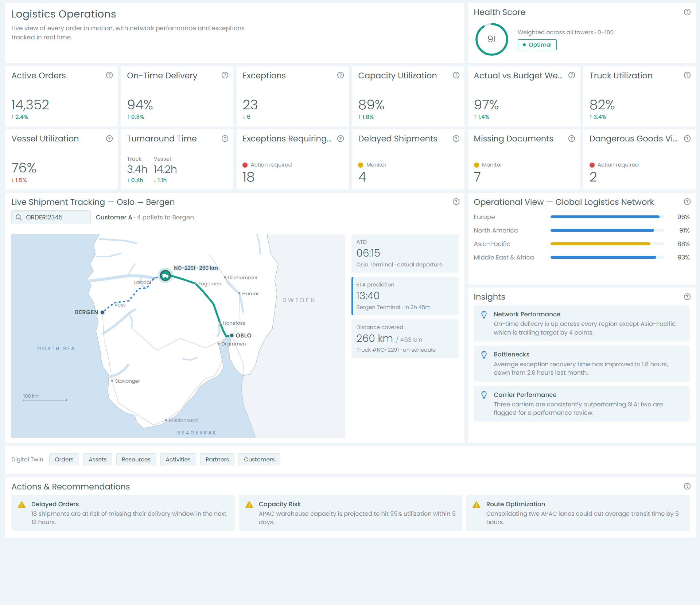
Task: Open Turnaround Time help icon
Action: pyautogui.click(x=225, y=138)
